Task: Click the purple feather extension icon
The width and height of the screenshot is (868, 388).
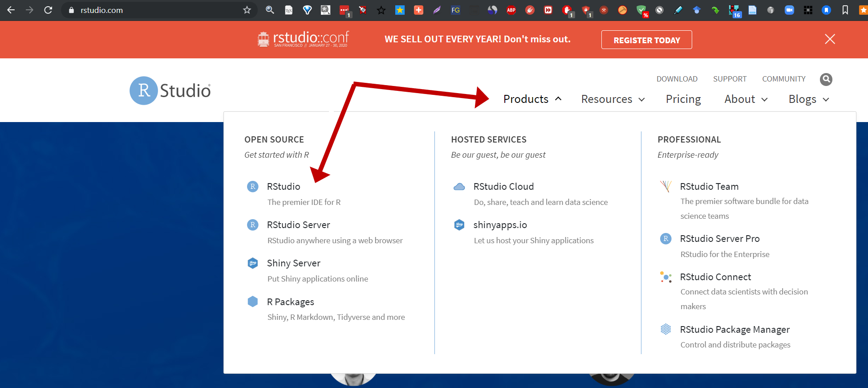Action: click(437, 10)
